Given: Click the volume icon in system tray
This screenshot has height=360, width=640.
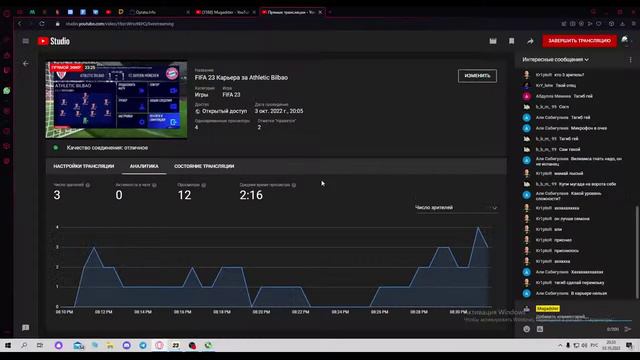Looking at the screenshot, I should point(584,345).
